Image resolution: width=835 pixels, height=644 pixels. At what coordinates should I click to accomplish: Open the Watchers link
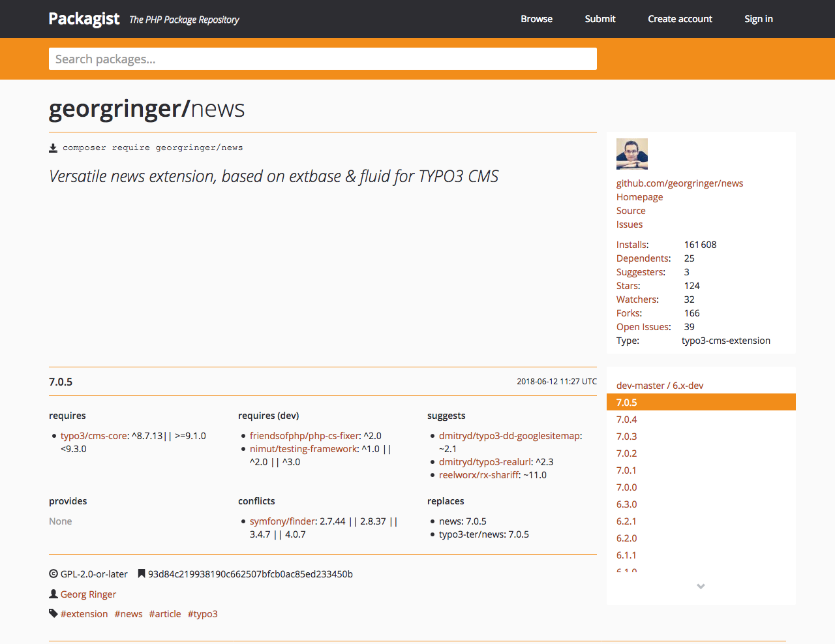(x=637, y=299)
